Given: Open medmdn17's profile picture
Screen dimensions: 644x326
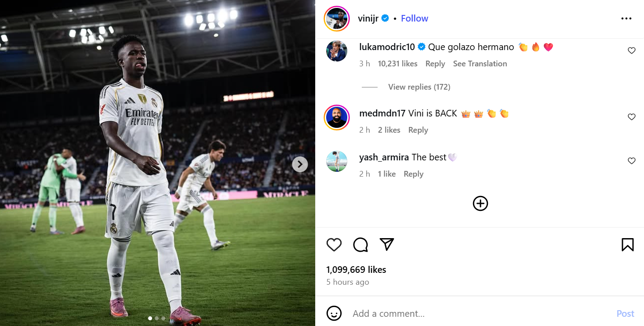Looking at the screenshot, I should [x=337, y=118].
